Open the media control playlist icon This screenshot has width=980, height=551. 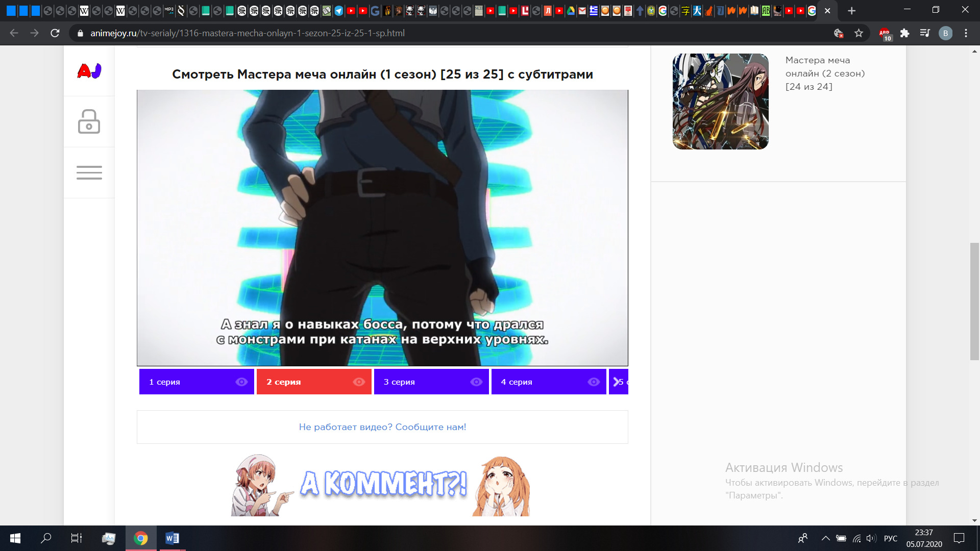[924, 33]
